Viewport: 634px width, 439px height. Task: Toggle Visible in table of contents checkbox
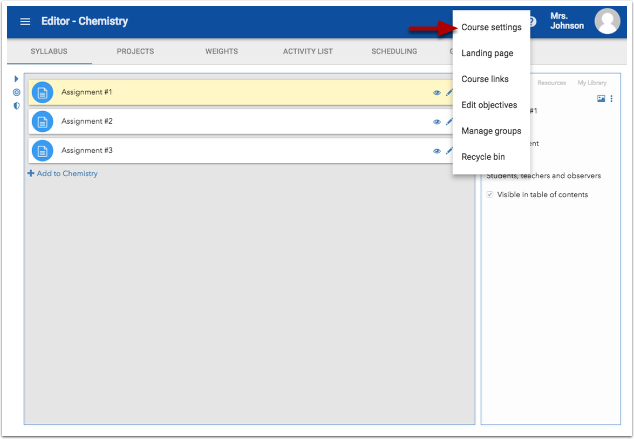coord(490,194)
